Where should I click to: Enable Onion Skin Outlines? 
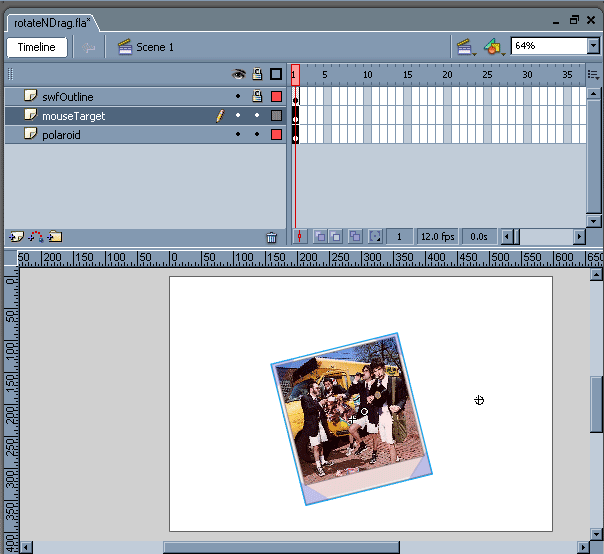338,237
